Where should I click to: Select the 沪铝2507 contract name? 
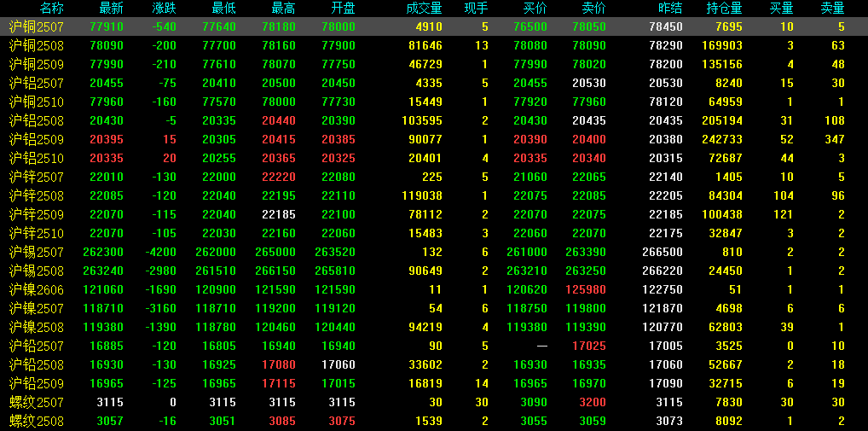click(x=37, y=83)
